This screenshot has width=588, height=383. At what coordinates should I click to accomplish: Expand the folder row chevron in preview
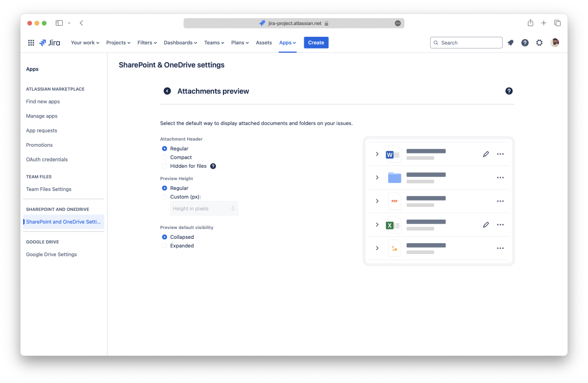click(377, 178)
